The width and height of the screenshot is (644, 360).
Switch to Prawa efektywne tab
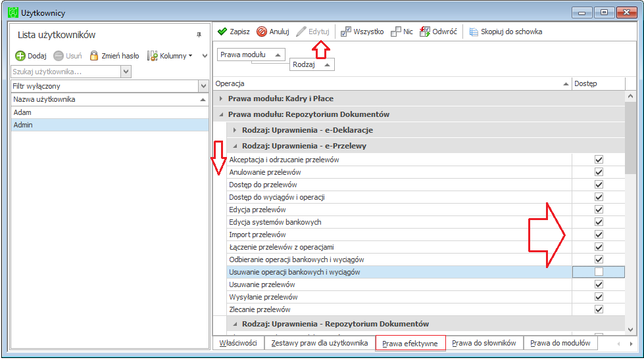click(x=410, y=343)
